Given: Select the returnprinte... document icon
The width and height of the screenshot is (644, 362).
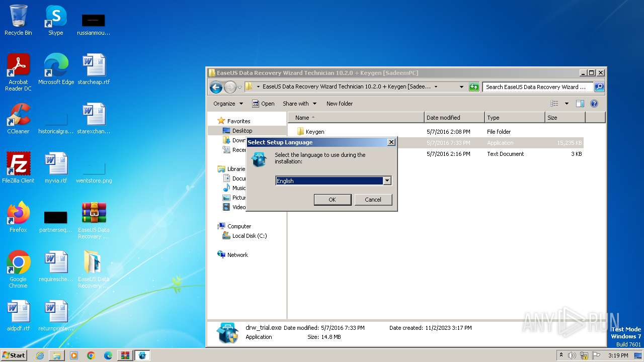Looking at the screenshot, I should (56, 316).
